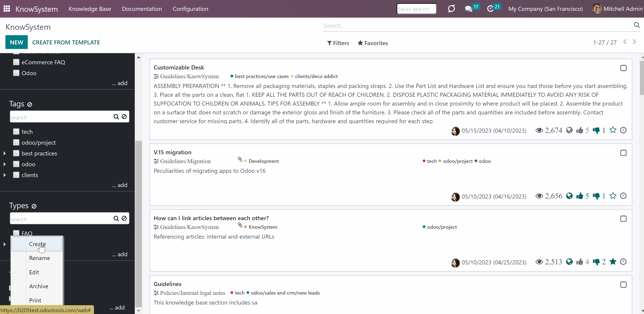Open the Filters dropdown
This screenshot has width=644, height=314.
coord(338,43)
